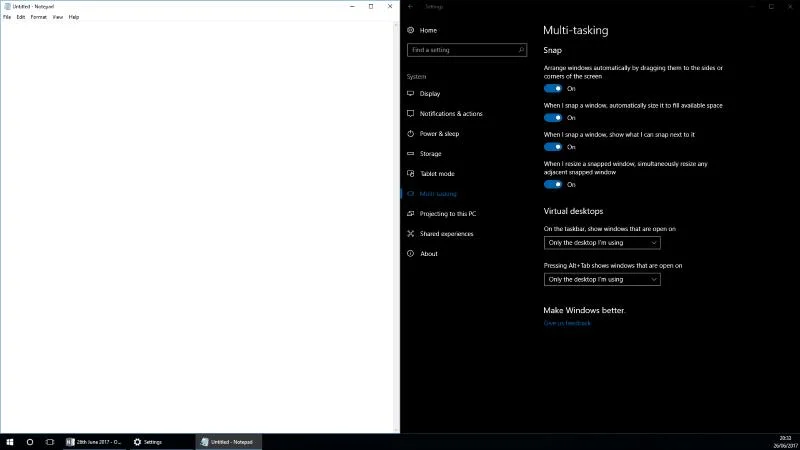800x450 pixels.
Task: Open Notepad's Edit menu
Action: click(x=20, y=17)
